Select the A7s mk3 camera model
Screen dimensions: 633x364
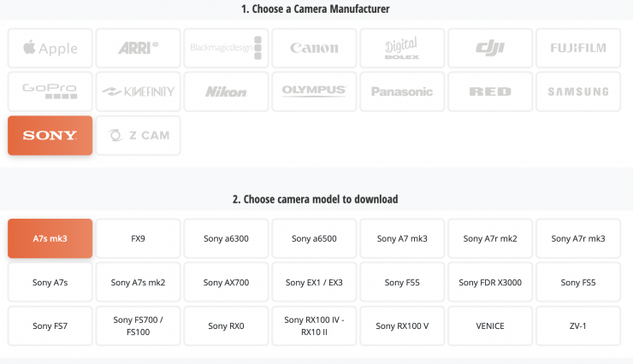coord(50,238)
